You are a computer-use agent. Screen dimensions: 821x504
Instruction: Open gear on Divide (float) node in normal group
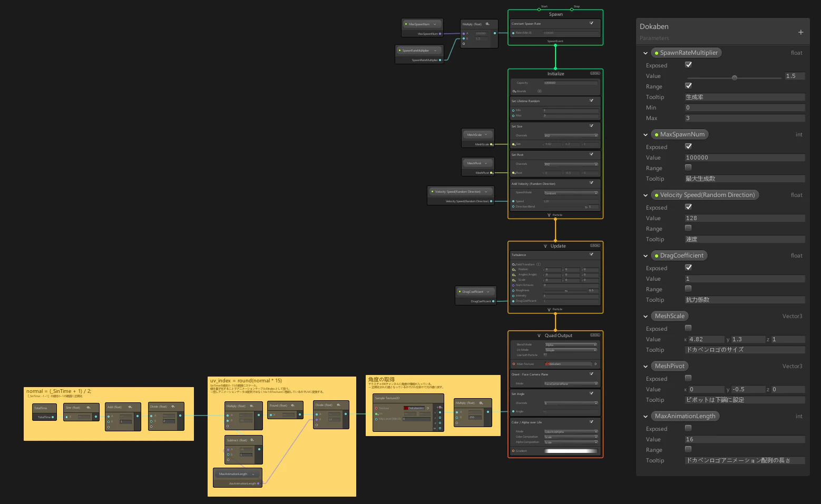coord(173,406)
